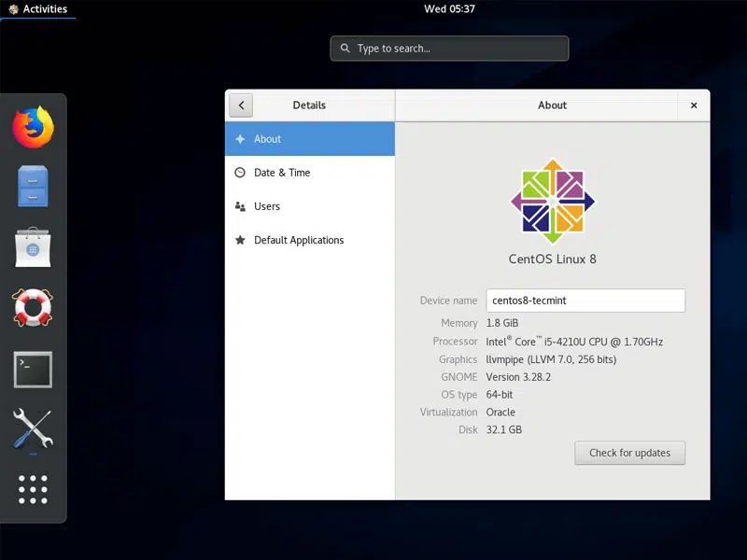Open the clock menu showing Wed 05:37
747x560 pixels.
(x=449, y=9)
